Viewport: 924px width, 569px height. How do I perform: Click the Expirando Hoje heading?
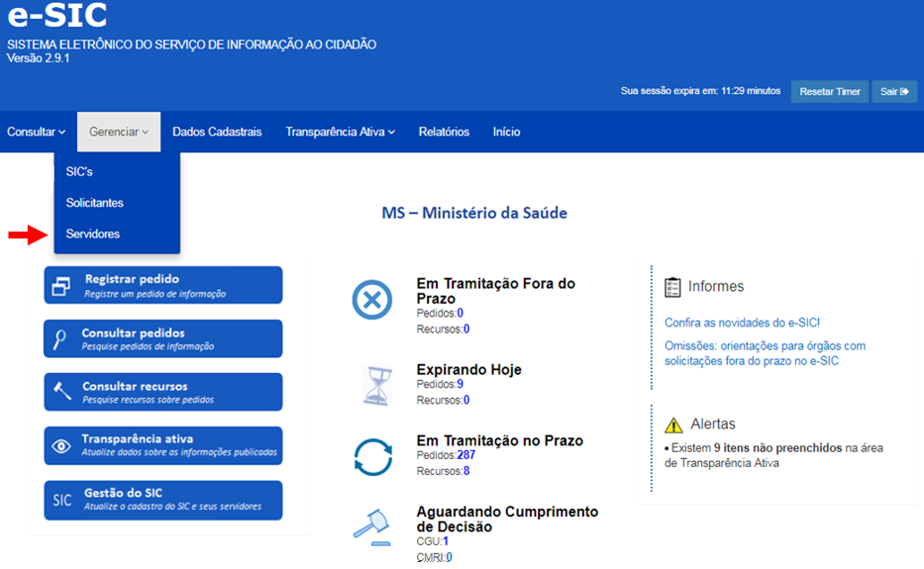coord(469,369)
